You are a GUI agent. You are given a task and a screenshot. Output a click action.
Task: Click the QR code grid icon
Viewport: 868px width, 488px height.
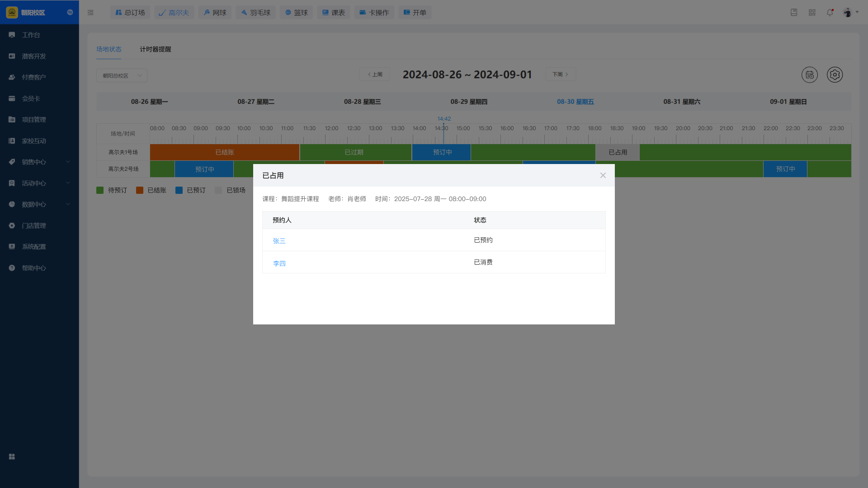tap(812, 13)
